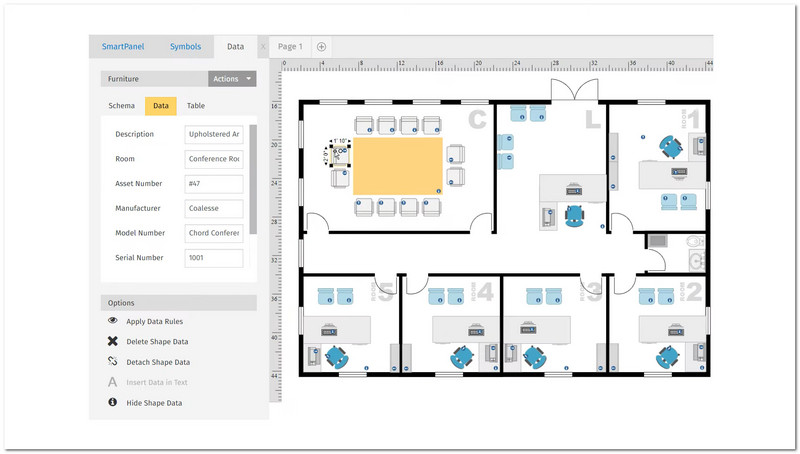Select blue office chair in lobby

[575, 216]
